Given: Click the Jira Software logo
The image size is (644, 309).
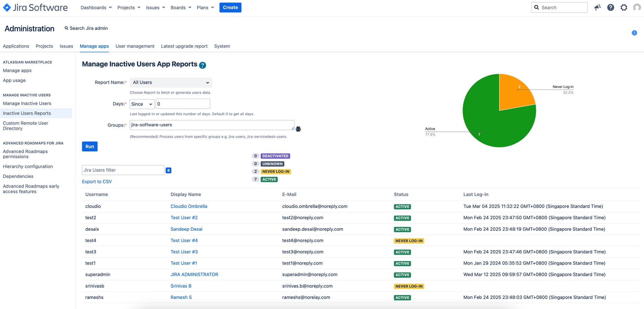Looking at the screenshot, I should click(35, 8).
